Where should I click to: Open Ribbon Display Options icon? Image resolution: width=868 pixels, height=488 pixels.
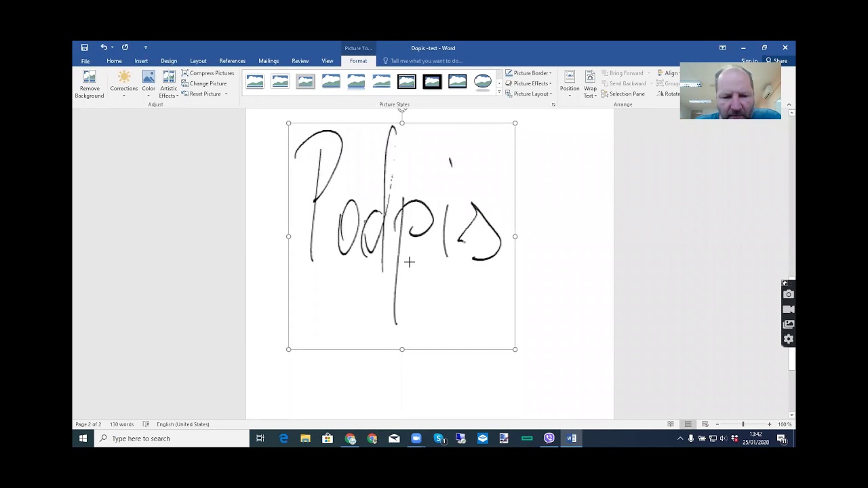(x=722, y=47)
